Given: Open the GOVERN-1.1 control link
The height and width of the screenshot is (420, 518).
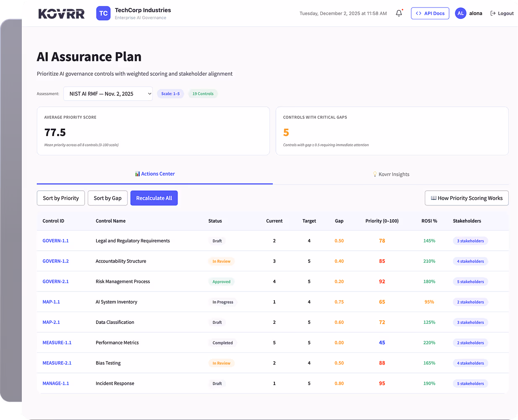Looking at the screenshot, I should (55, 241).
